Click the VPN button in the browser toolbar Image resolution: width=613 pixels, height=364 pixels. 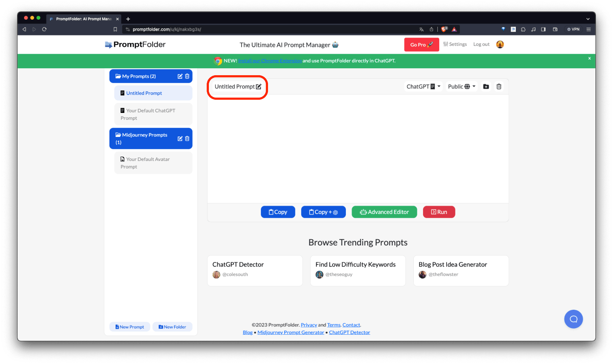coord(573,29)
